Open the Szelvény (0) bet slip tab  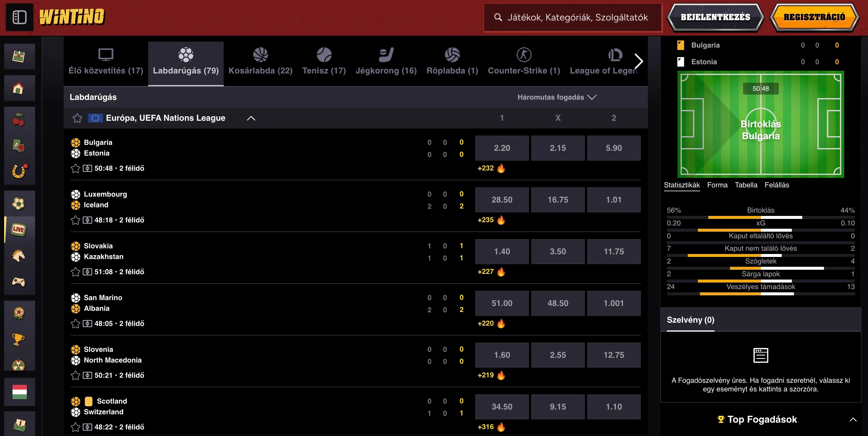coord(690,320)
